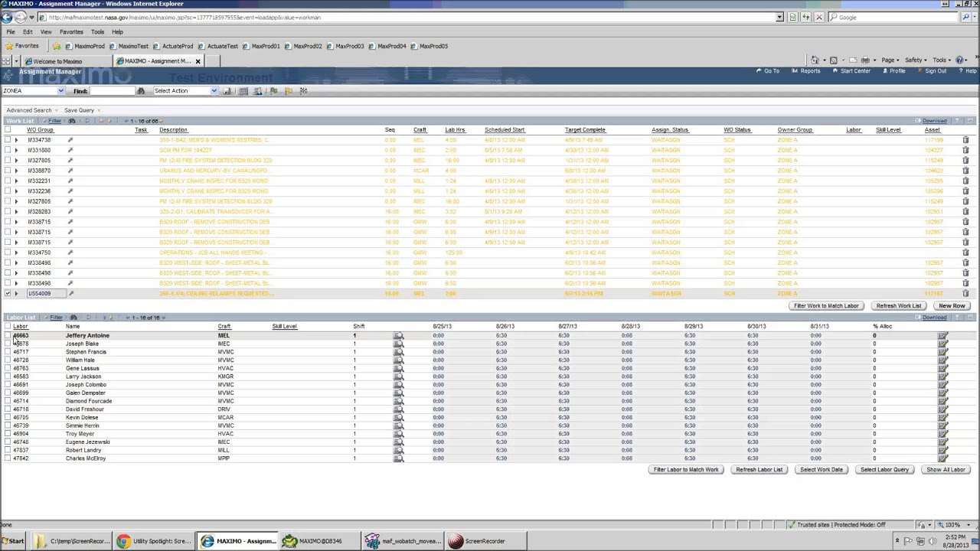Image resolution: width=980 pixels, height=551 pixels.
Task: Expand work order M338870 row details
Action: pyautogui.click(x=17, y=171)
